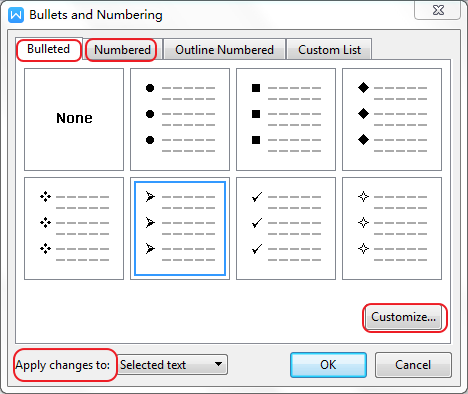The width and height of the screenshot is (468, 394).
Task: Close the Bullets and Numbering dialog
Action: [x=438, y=10]
